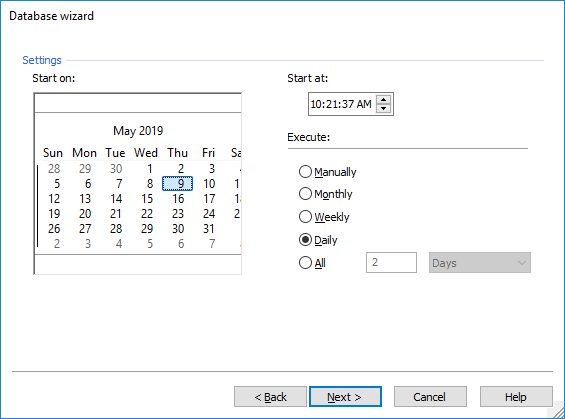Screen dimensions: 565x419
Task: Choose the Monthly radio button
Action: coord(326,194)
